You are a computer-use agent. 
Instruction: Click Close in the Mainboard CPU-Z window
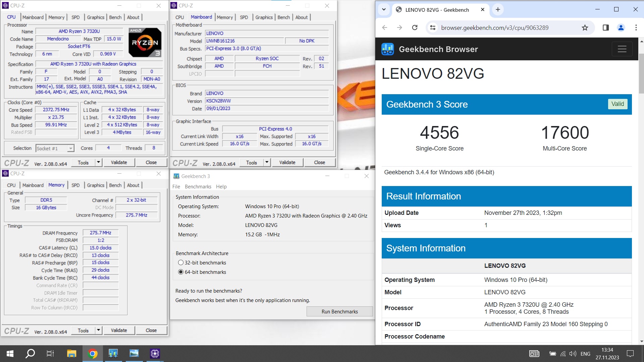point(319,163)
